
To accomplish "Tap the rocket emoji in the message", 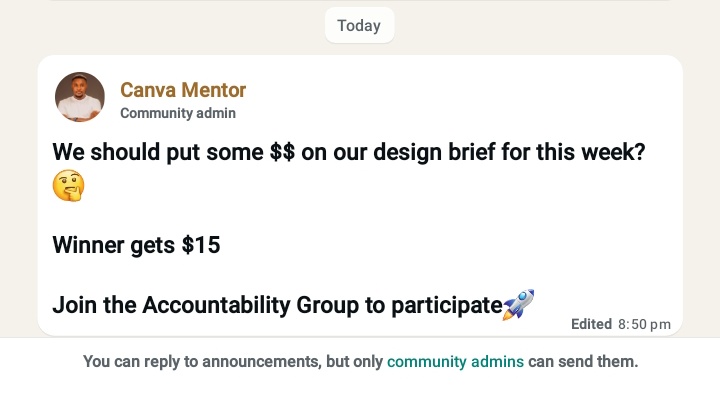I will 519,304.
